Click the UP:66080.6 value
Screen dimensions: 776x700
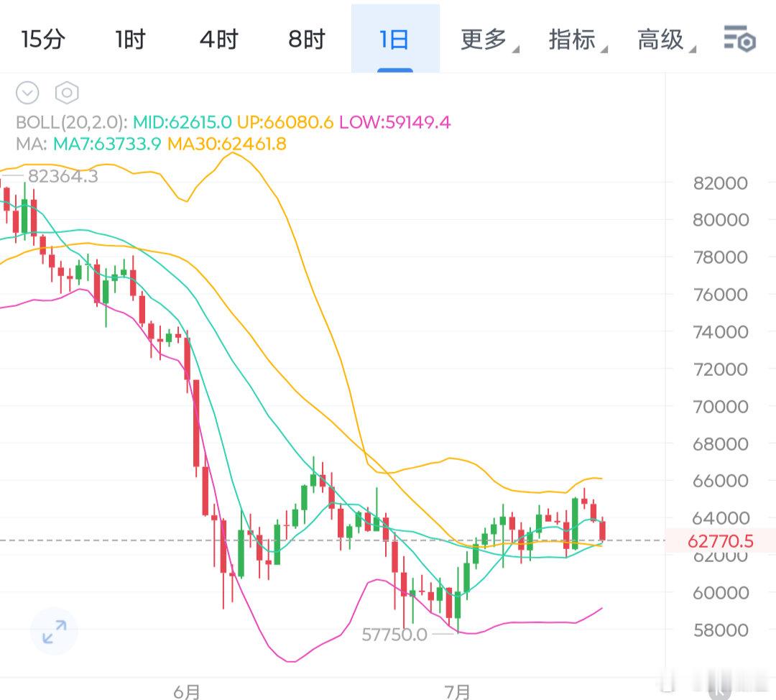[x=285, y=121]
